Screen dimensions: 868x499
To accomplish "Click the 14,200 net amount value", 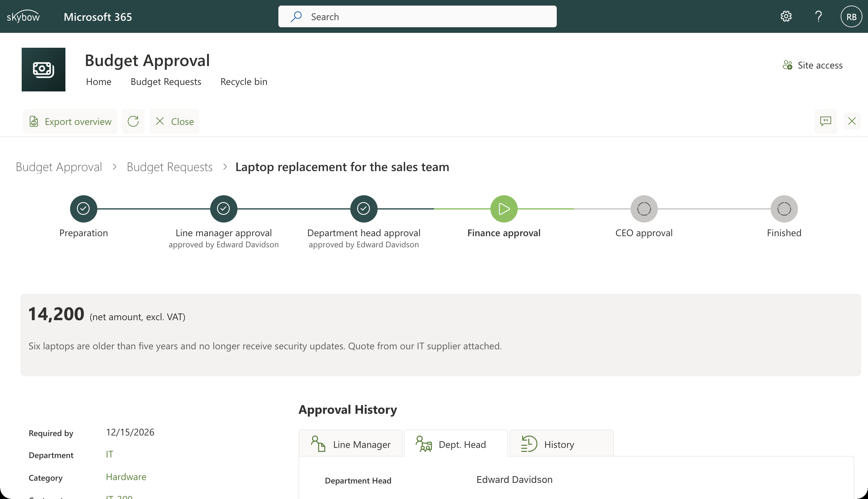I will (x=56, y=314).
